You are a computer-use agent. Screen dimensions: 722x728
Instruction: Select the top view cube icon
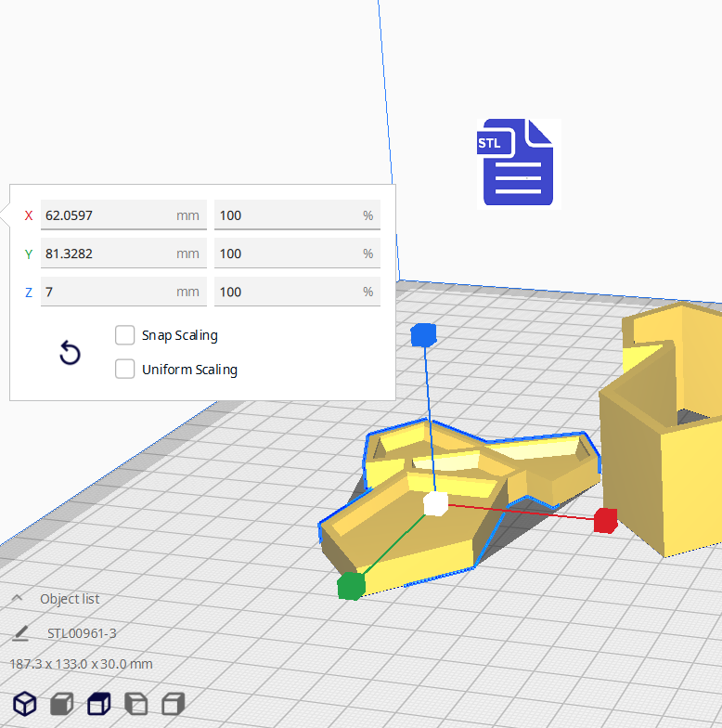pyautogui.click(x=99, y=704)
